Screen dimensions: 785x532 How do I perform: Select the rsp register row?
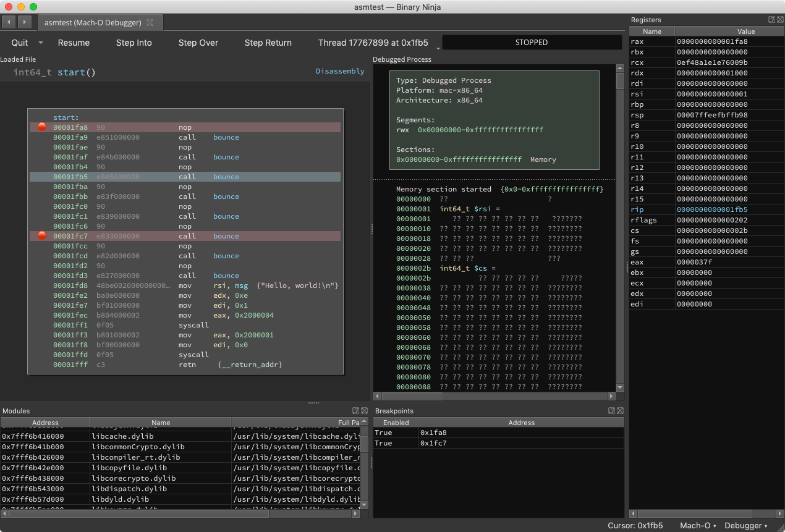coord(706,115)
